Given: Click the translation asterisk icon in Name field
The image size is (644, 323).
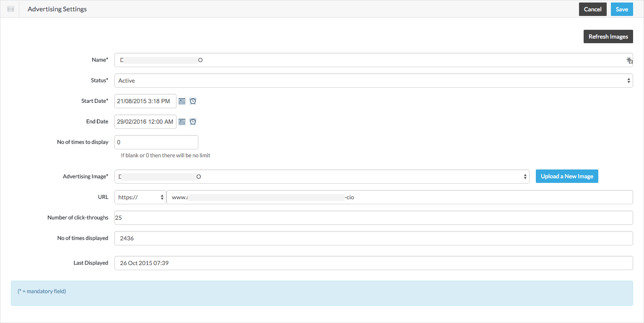Looking at the screenshot, I should point(628,60).
